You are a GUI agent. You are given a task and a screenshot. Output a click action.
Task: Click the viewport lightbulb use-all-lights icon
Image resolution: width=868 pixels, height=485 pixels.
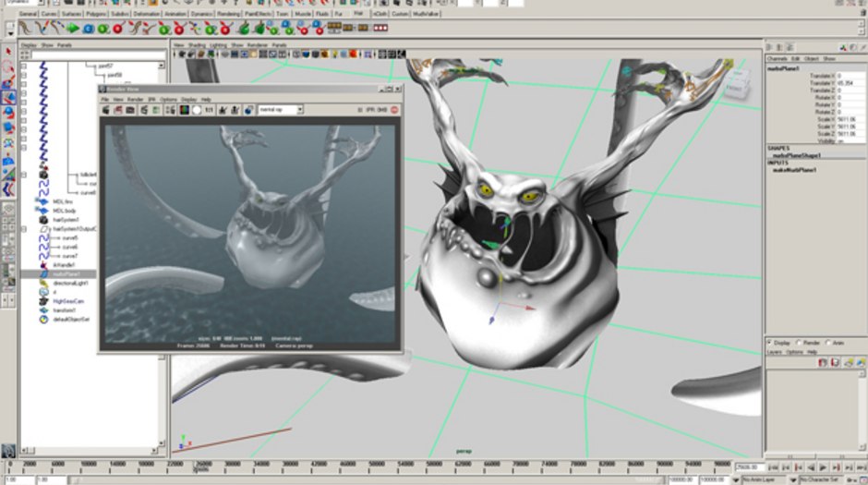(x=334, y=55)
